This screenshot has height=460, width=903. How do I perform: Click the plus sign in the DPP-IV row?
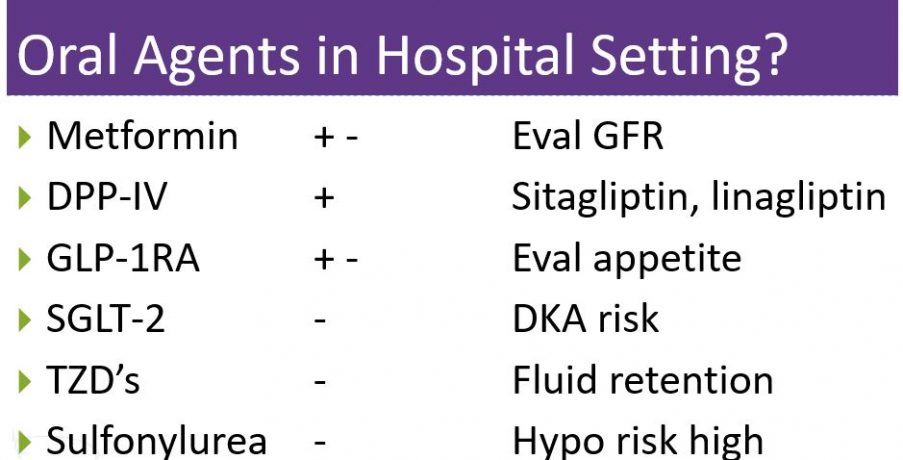click(322, 198)
